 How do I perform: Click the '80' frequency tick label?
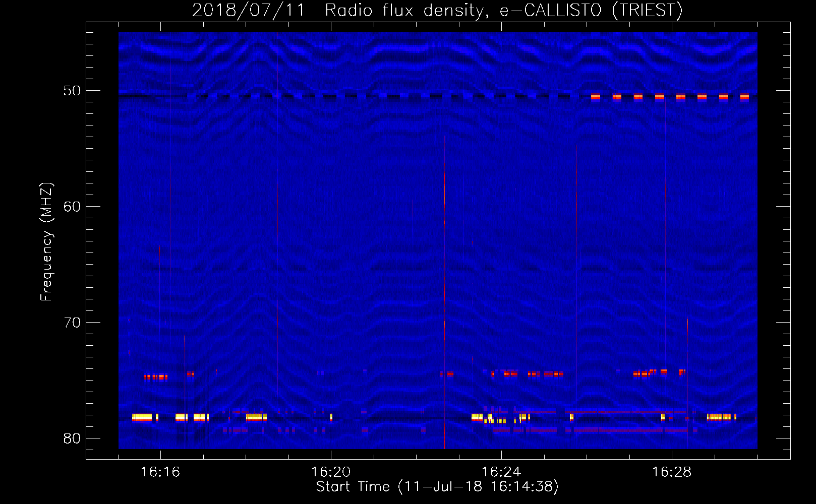pos(72,438)
